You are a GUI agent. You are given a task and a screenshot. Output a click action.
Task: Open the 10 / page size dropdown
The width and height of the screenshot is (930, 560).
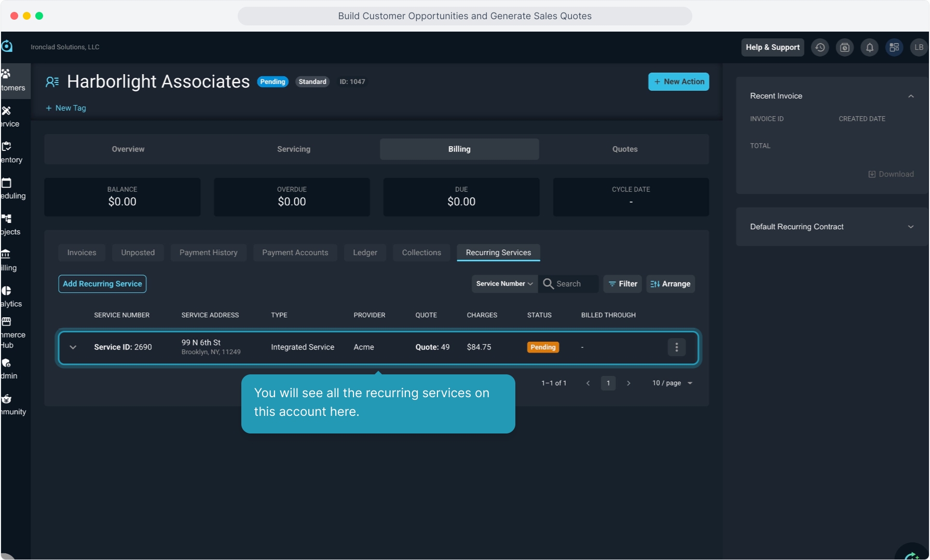(x=673, y=383)
